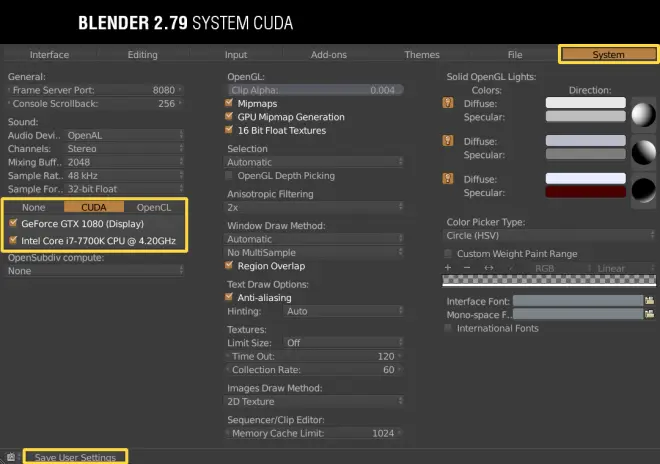Open the editor type icon at the bottom left
This screenshot has width=660, height=464.
(x=11, y=457)
